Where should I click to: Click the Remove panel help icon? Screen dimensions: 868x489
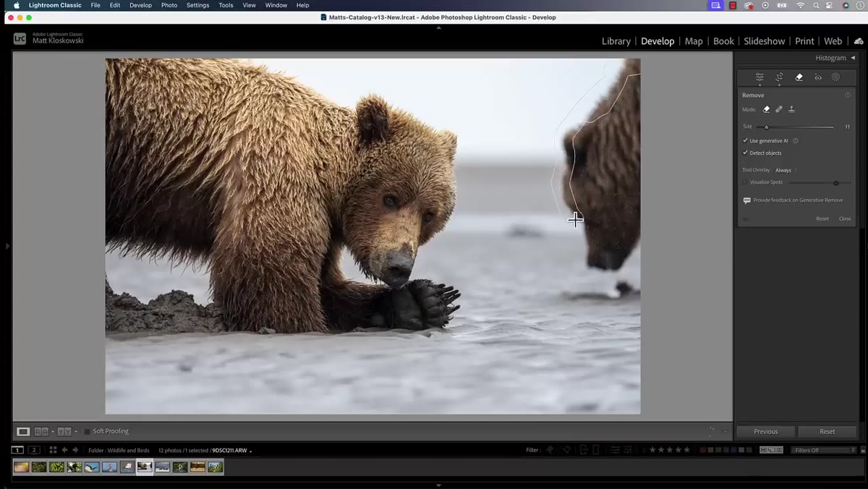(848, 95)
